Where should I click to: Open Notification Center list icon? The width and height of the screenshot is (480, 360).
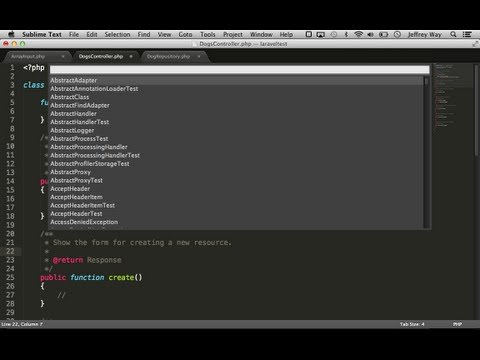[x=467, y=34]
